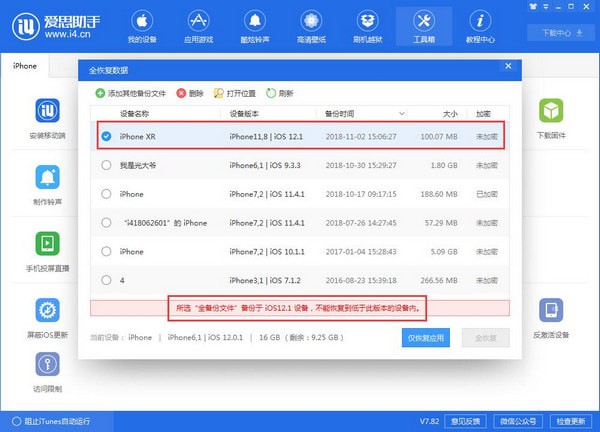
Task: Click the 仅恢复应用 blue button
Action: click(x=426, y=338)
